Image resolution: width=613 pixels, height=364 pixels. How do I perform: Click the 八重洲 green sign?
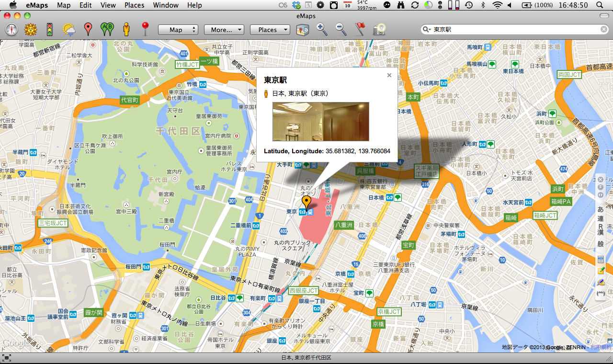click(x=344, y=225)
